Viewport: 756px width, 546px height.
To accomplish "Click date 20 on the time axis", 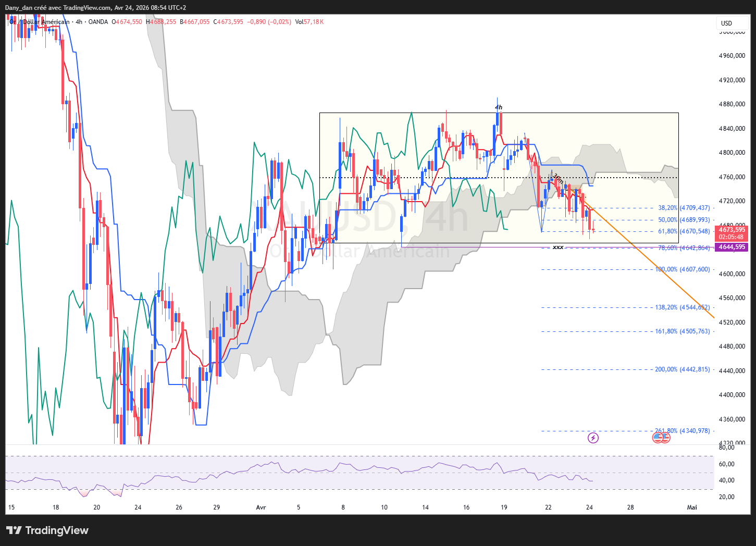I will coord(96,507).
